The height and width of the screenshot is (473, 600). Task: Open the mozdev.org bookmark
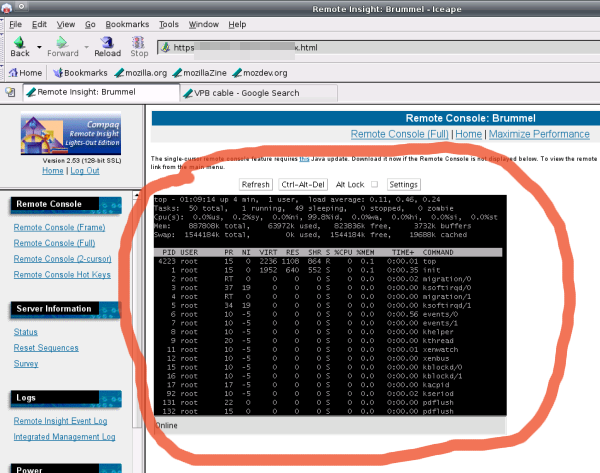click(260, 73)
